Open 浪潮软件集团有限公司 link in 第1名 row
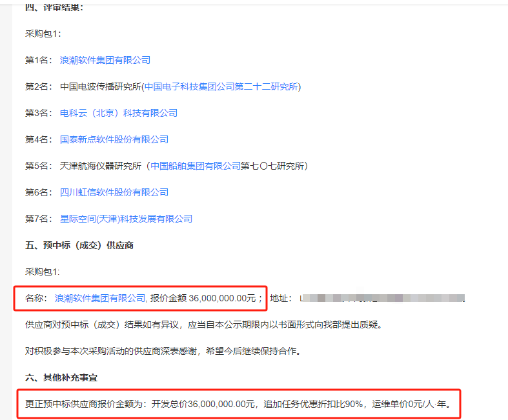This screenshot has width=508, height=420. click(x=105, y=60)
